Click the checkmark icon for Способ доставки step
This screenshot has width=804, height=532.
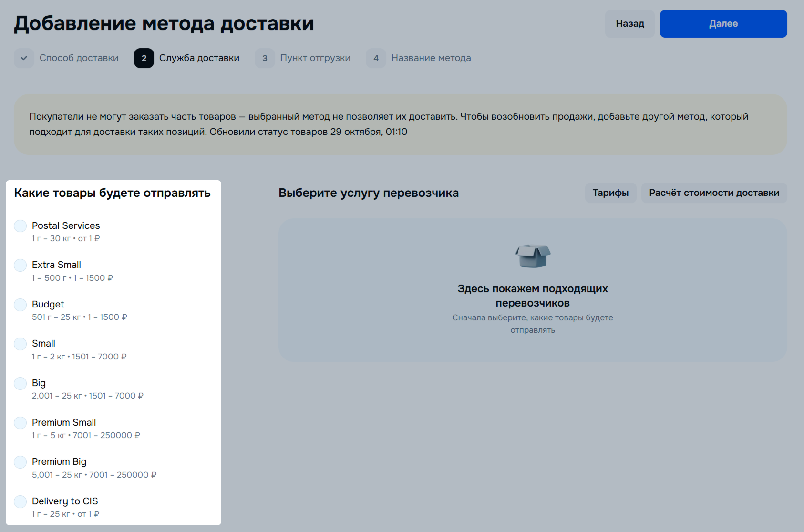[x=24, y=58]
